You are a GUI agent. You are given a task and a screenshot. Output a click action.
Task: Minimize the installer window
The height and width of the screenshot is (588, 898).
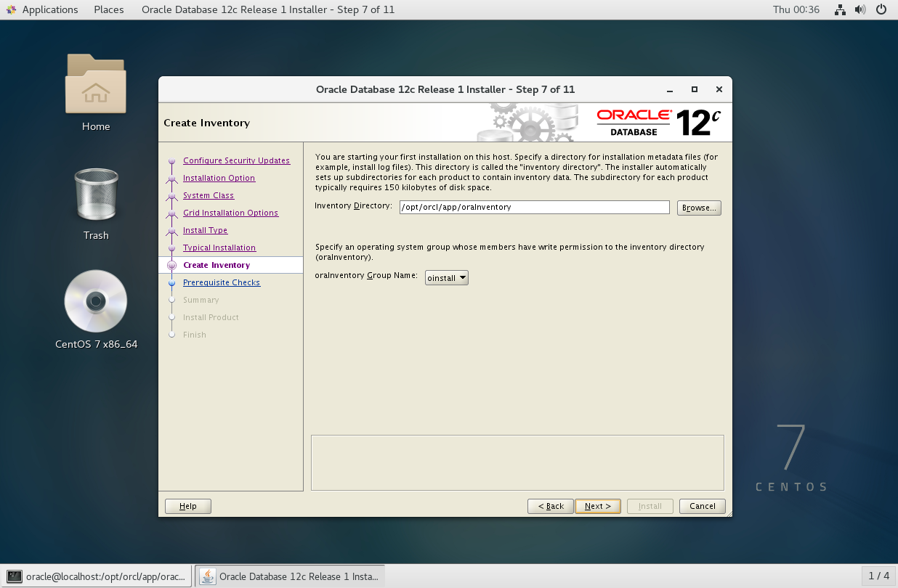pos(670,89)
